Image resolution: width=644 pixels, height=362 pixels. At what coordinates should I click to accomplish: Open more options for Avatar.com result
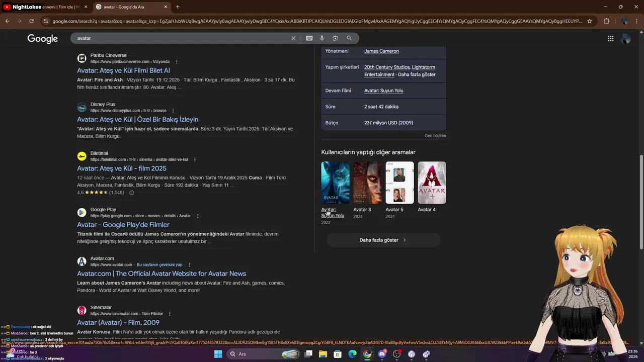(x=190, y=264)
